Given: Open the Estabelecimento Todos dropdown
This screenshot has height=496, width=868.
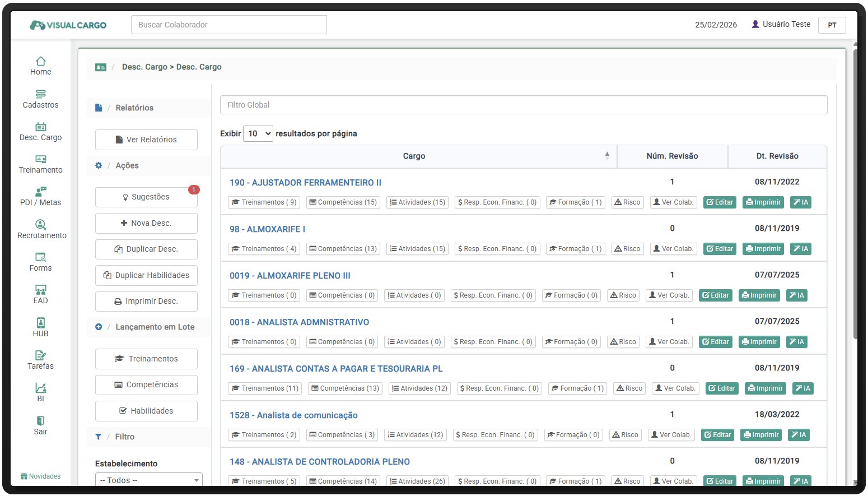Looking at the screenshot, I should (x=149, y=480).
